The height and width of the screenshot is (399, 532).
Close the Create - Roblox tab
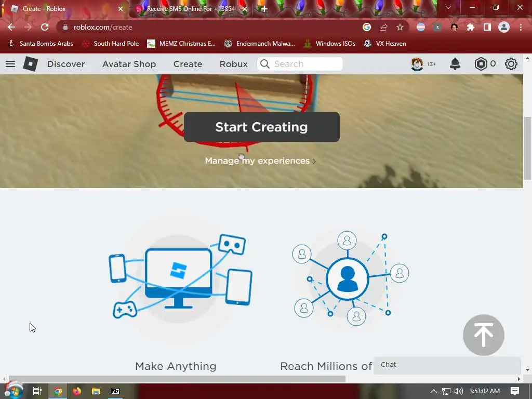point(121,9)
